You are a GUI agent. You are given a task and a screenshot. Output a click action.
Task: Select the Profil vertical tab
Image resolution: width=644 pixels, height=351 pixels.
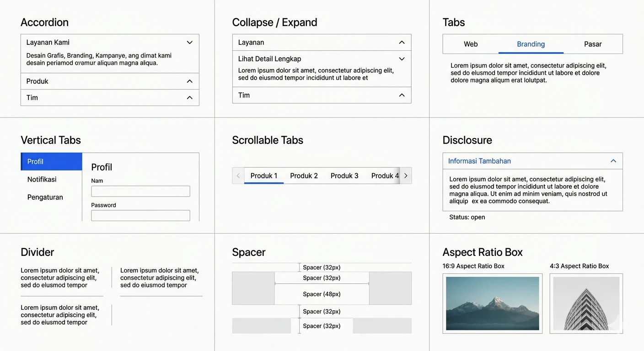click(x=51, y=162)
